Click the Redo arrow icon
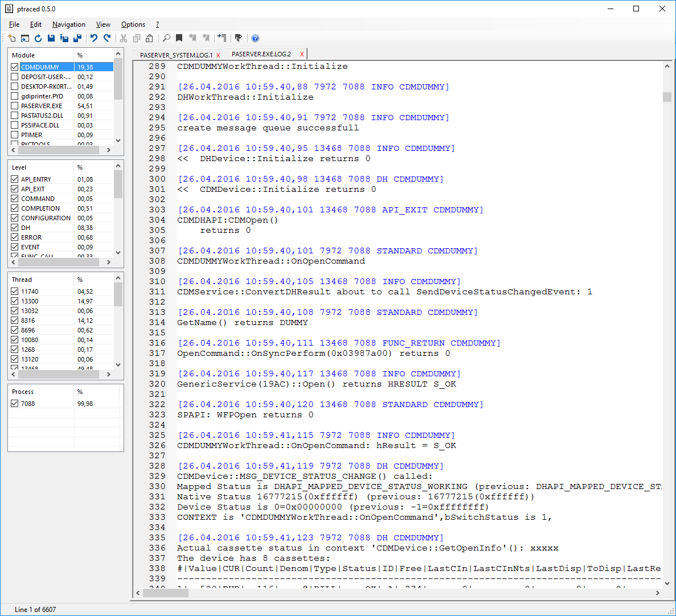676x616 pixels. tap(107, 38)
